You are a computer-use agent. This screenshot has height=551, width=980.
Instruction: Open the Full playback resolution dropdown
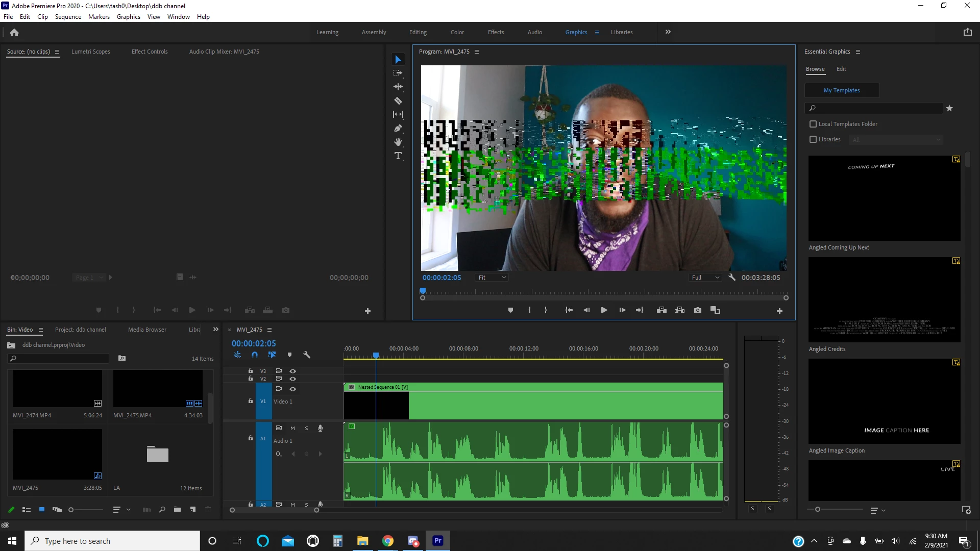click(705, 278)
